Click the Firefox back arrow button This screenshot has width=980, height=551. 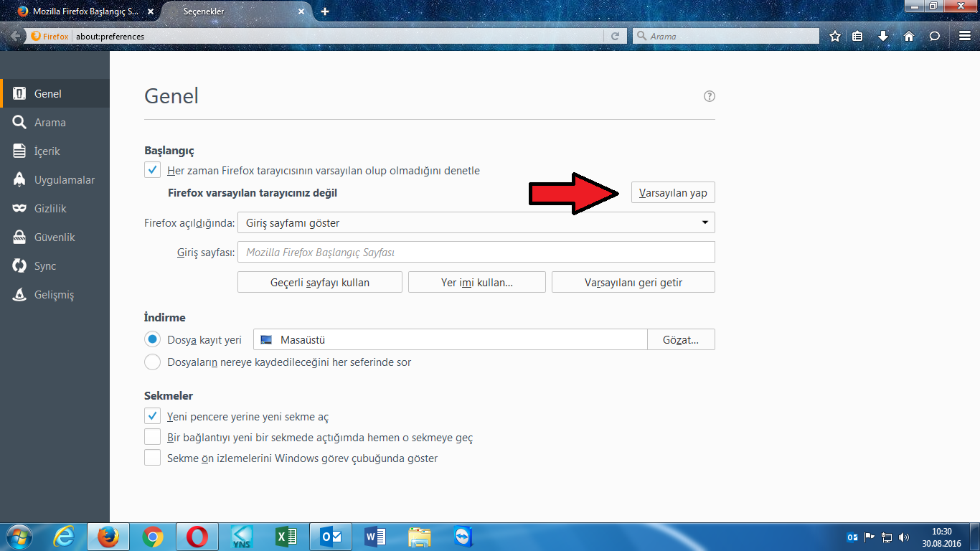tap(16, 36)
